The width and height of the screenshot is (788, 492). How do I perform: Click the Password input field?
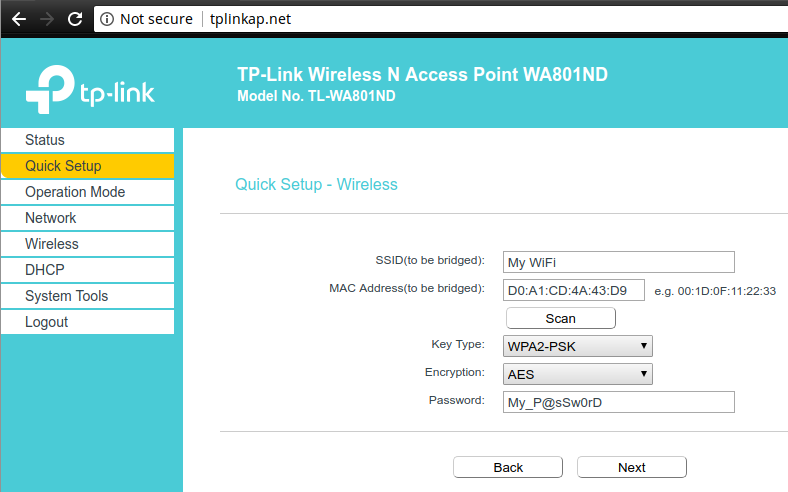pyautogui.click(x=619, y=403)
